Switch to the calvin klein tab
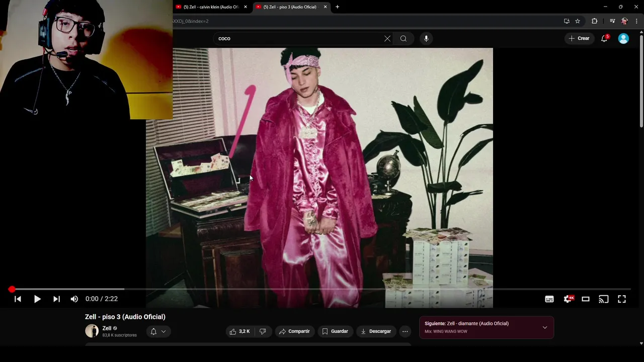 211,7
